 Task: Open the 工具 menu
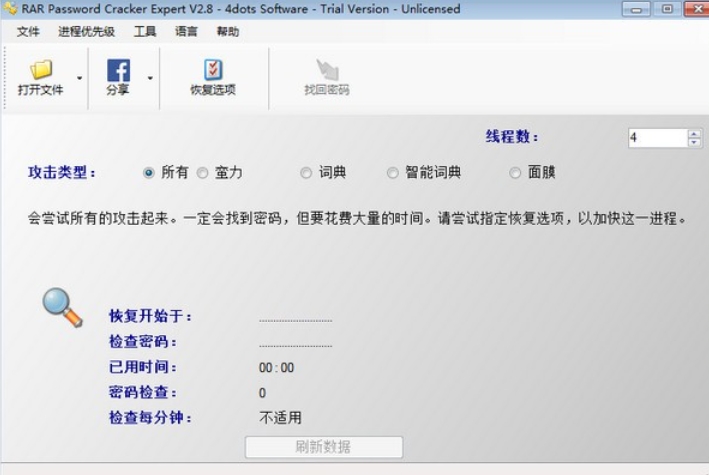[145, 32]
